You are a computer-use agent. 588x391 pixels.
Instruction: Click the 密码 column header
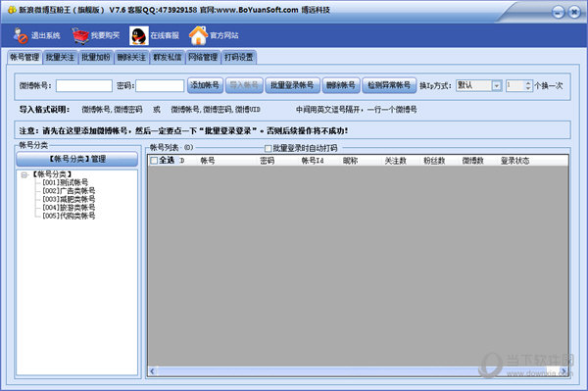click(267, 161)
